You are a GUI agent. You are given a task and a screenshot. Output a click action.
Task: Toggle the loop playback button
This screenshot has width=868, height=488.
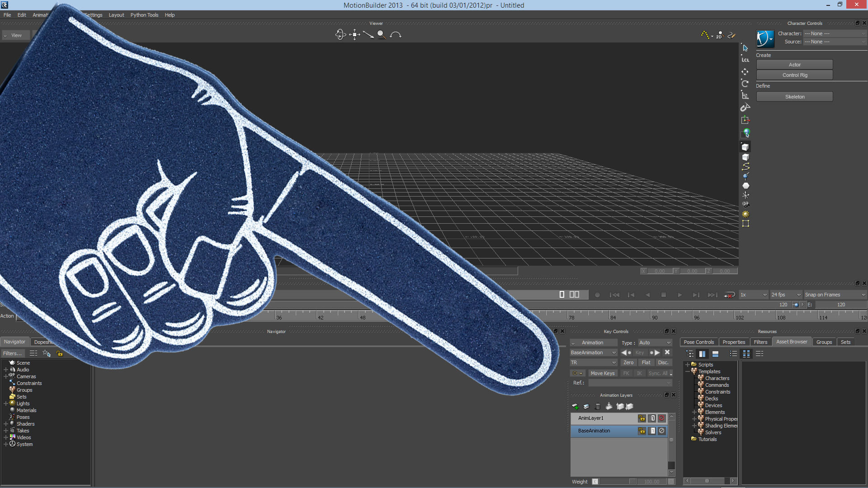[729, 295]
